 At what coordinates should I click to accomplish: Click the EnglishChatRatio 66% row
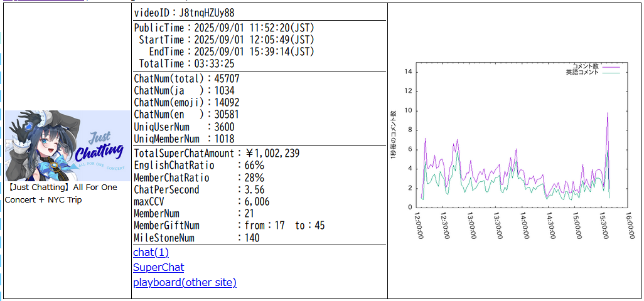[x=199, y=166]
